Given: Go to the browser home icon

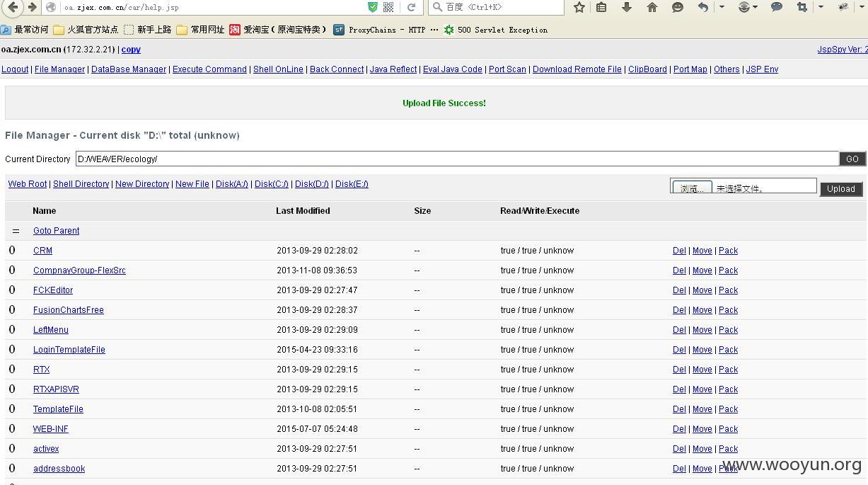Looking at the screenshot, I should (652, 7).
